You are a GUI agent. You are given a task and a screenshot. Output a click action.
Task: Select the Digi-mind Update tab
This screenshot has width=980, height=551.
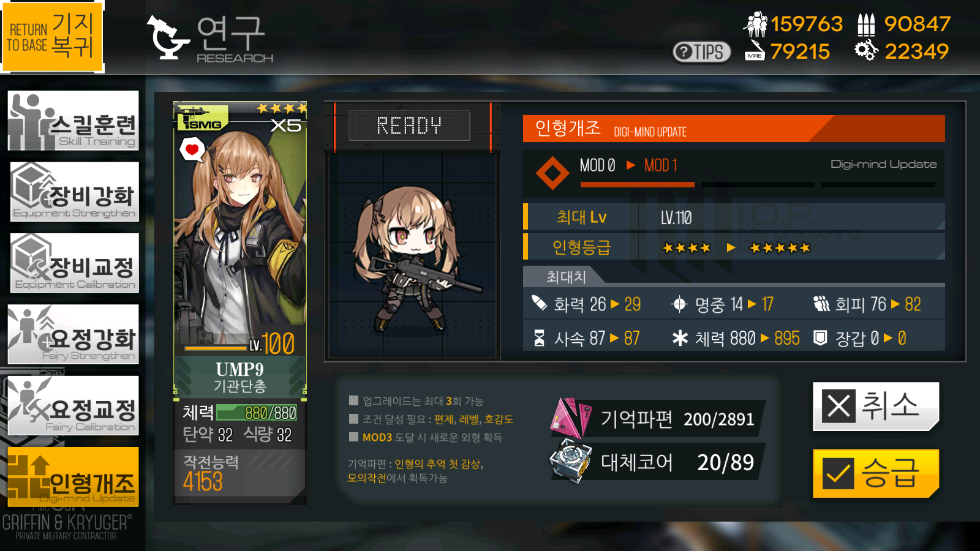(73, 477)
